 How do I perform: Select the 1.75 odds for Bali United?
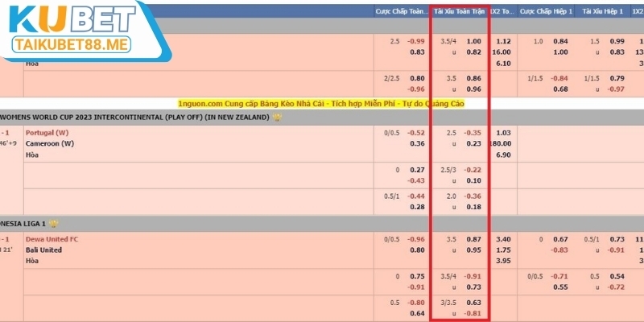click(505, 250)
